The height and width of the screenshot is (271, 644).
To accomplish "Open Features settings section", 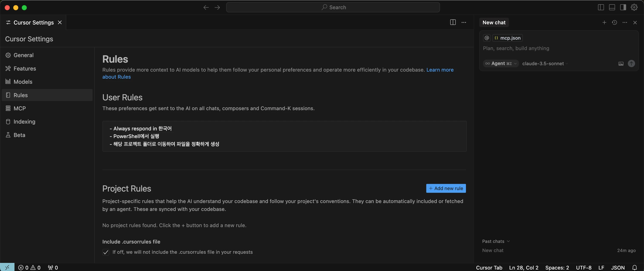I will (47, 69).
